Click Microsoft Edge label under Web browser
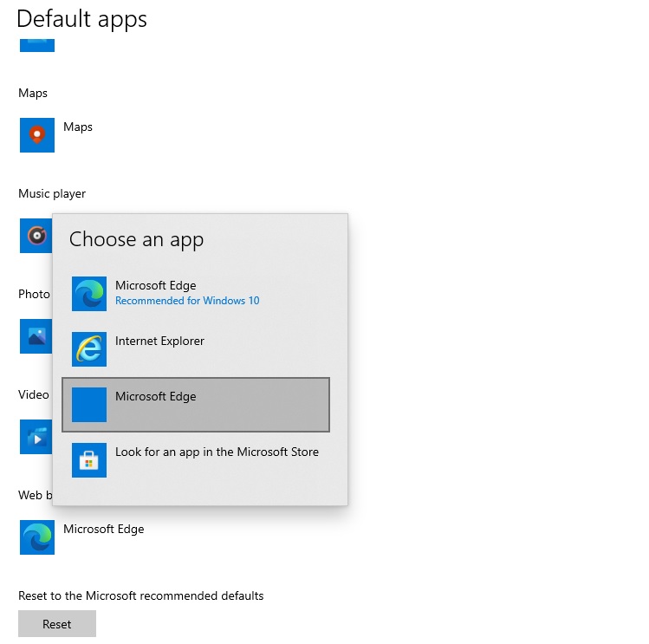Image resolution: width=649 pixels, height=644 pixels. tap(103, 530)
